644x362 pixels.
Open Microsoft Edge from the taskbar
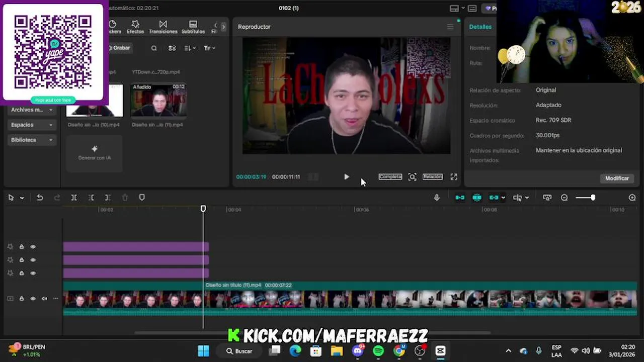pos(295,351)
